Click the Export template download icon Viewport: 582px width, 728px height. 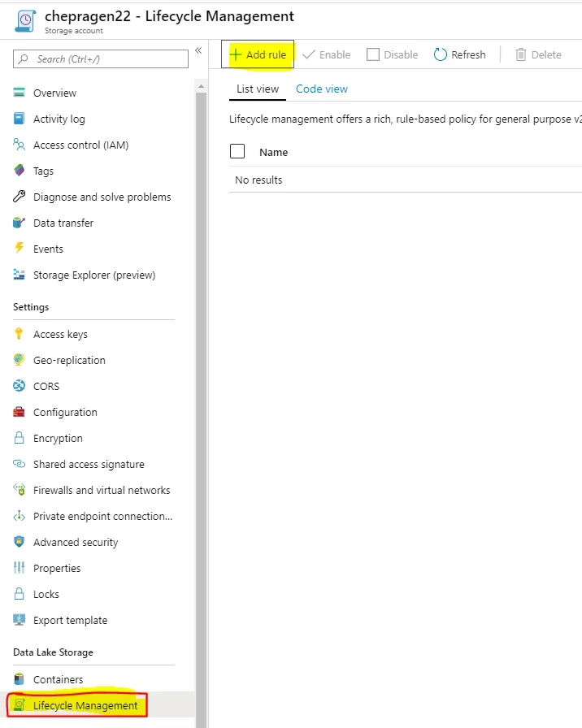point(19,620)
